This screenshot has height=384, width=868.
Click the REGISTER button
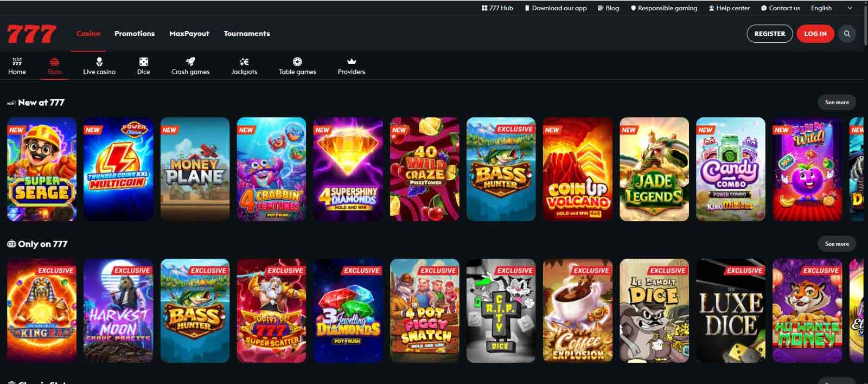click(770, 34)
